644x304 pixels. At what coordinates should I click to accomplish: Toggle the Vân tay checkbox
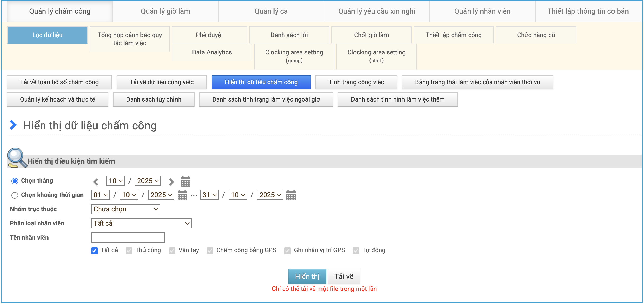(x=172, y=251)
